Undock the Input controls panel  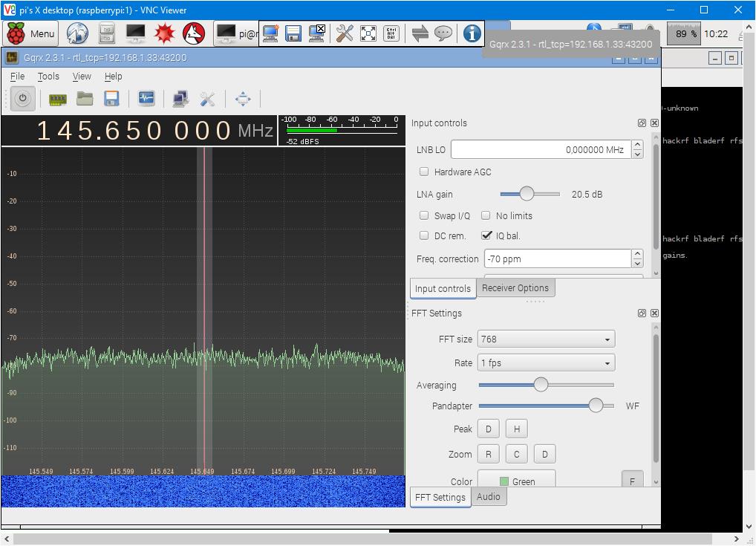point(642,123)
